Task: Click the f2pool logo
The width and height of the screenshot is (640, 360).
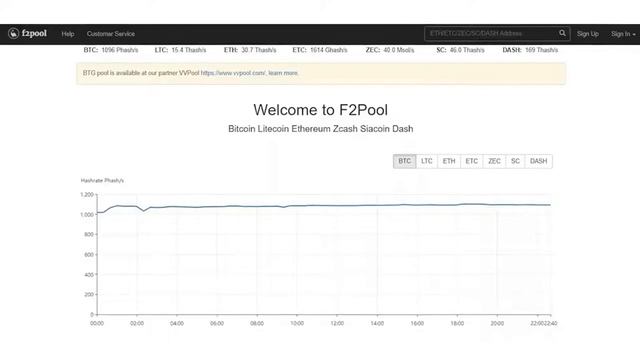Action: tap(27, 33)
